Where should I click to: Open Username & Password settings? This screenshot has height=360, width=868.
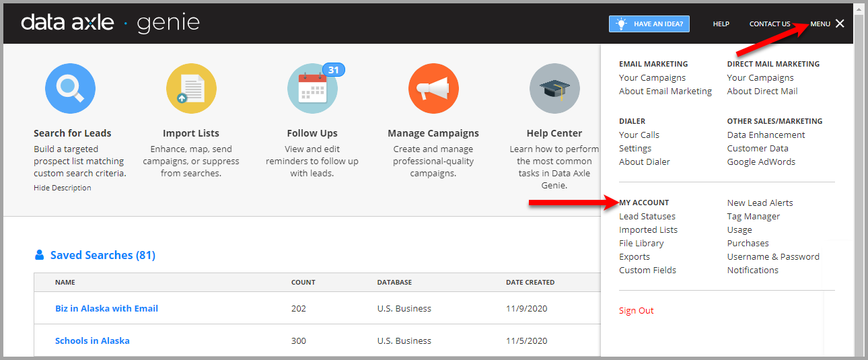click(x=773, y=256)
